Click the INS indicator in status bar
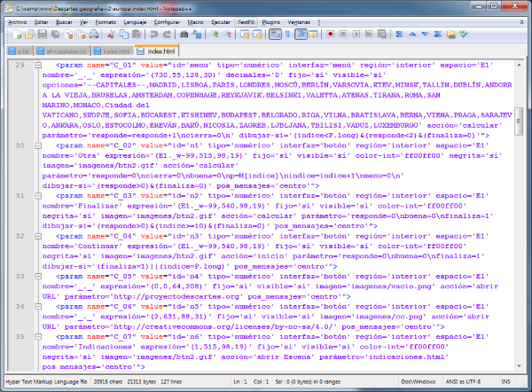The width and height of the screenshot is (532, 392). coord(505,383)
